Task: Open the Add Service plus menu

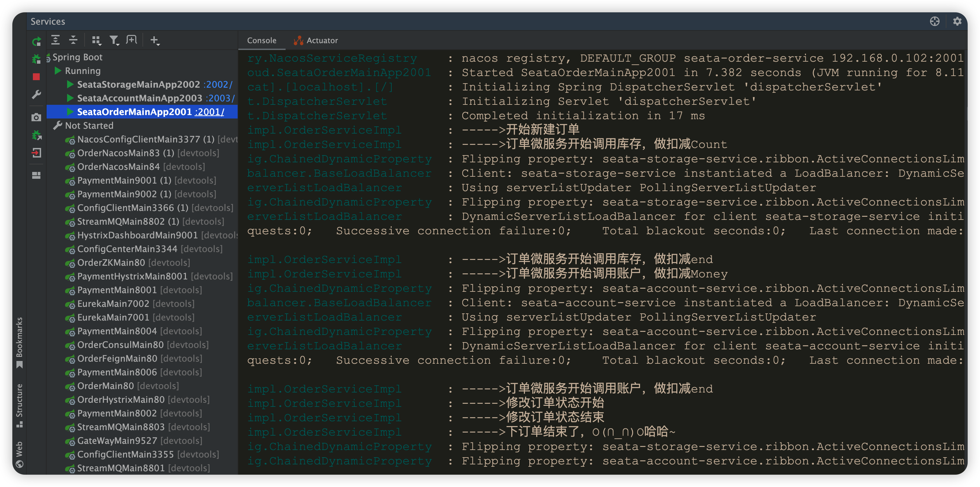Action: coord(155,40)
